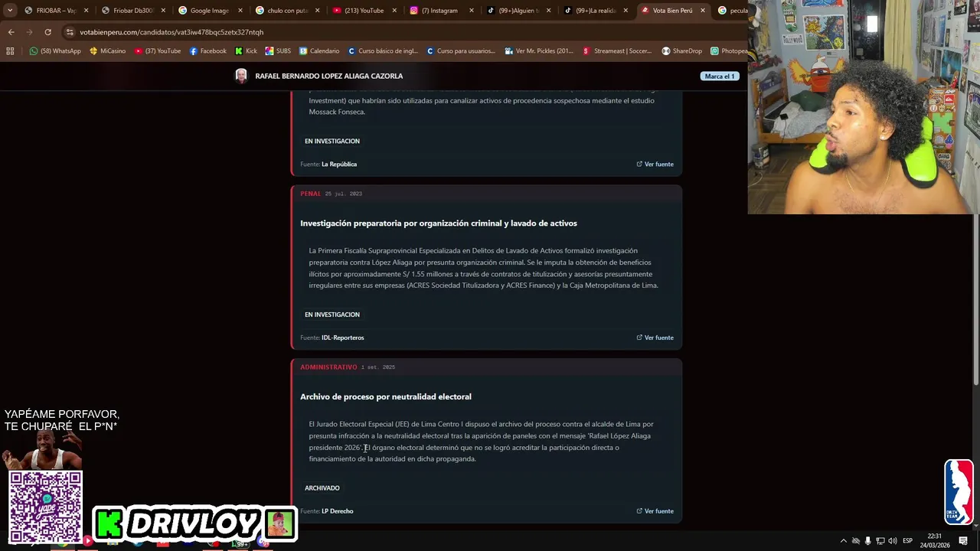Close the Vota Bien Perú tab

click(703, 11)
